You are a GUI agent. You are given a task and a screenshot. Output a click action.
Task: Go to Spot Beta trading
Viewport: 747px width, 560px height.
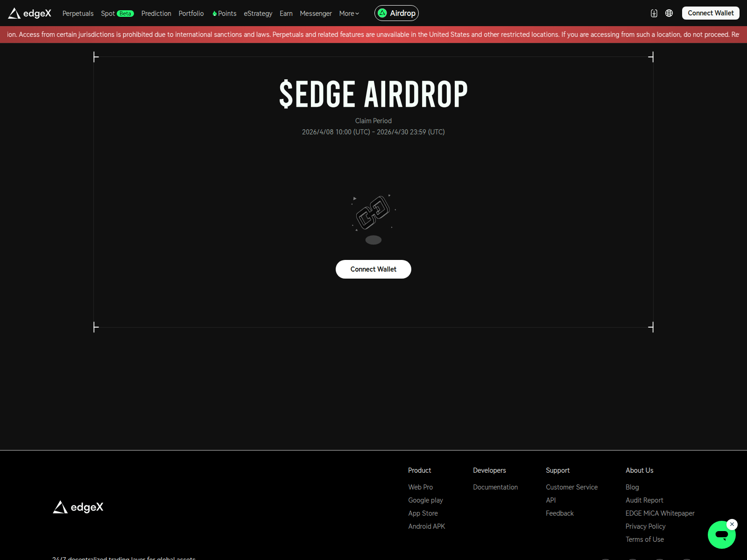coord(117,14)
